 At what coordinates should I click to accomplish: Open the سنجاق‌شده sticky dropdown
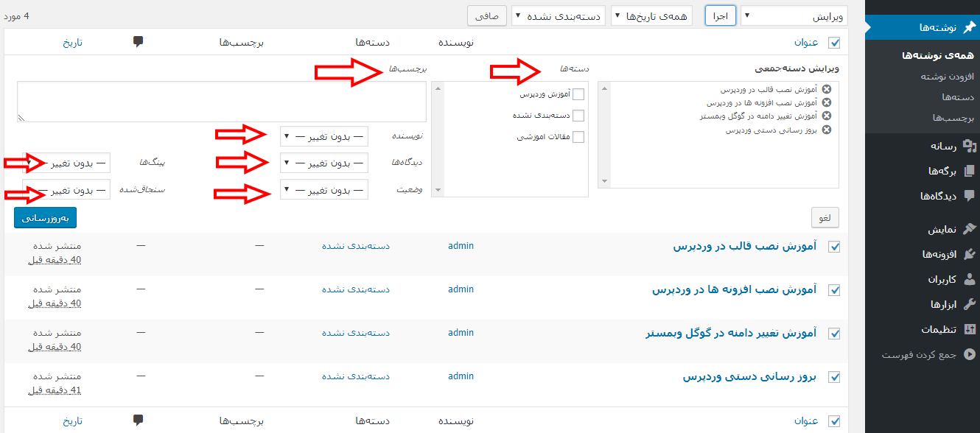pos(66,189)
